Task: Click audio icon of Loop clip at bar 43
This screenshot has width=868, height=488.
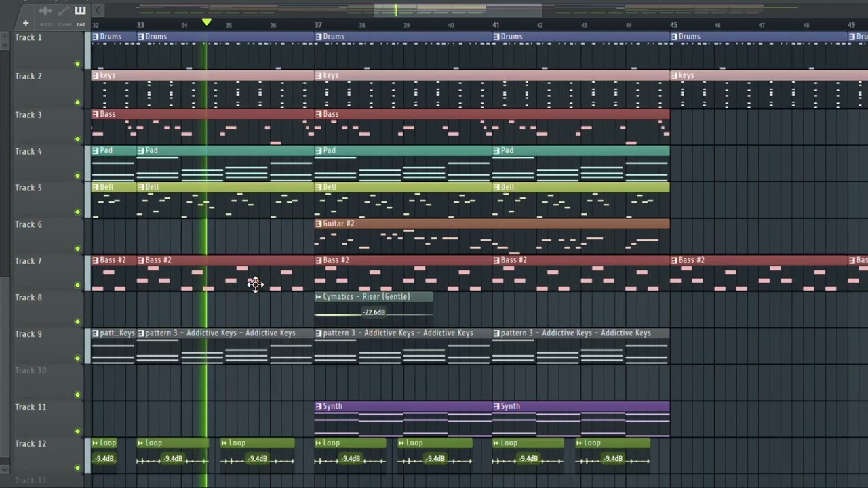Action: 579,443
